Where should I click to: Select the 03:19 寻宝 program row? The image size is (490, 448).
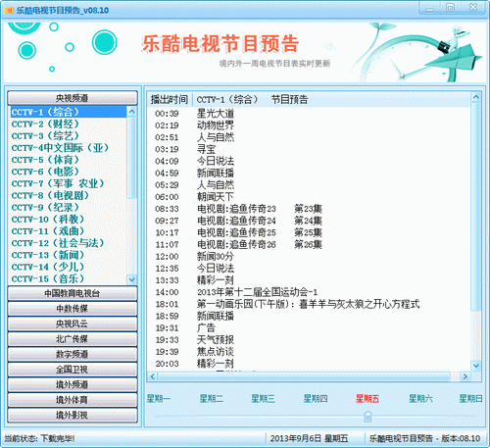click(x=309, y=149)
